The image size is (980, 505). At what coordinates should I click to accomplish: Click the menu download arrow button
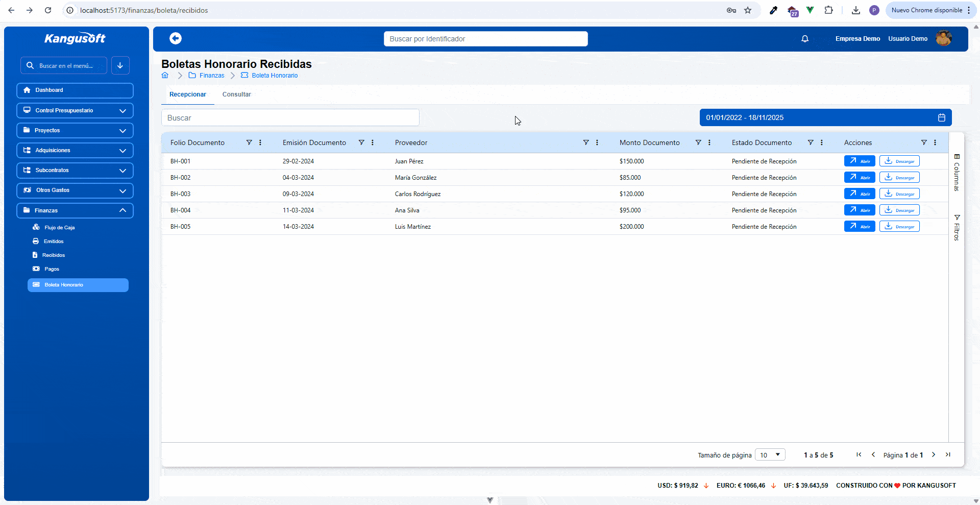(x=120, y=65)
